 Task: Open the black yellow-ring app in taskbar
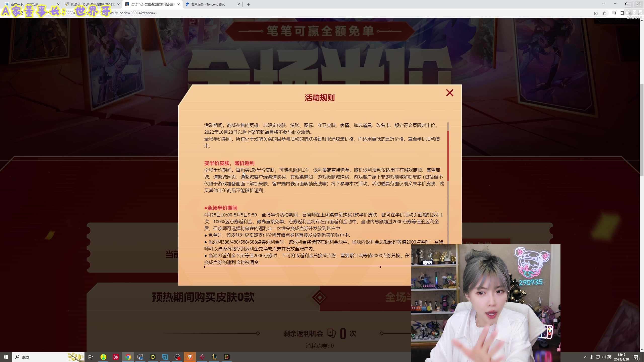(x=153, y=357)
